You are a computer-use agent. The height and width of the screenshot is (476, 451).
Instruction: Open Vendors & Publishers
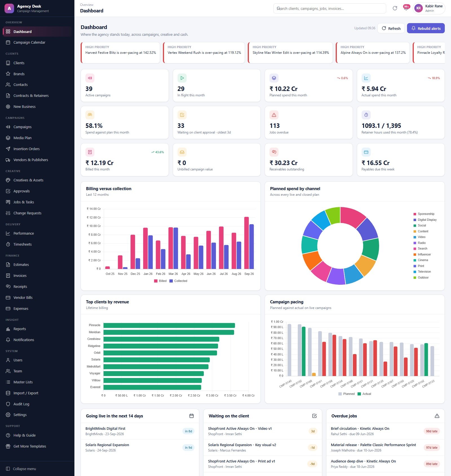pos(37,160)
